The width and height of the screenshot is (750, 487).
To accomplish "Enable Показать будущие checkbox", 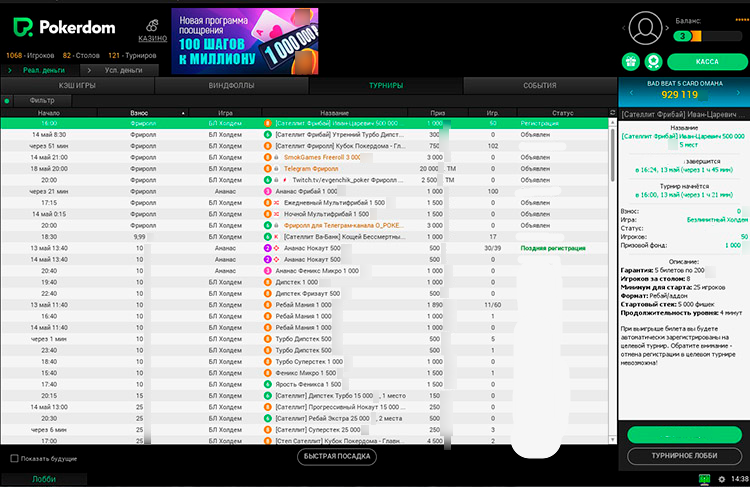I will pyautogui.click(x=14, y=458).
